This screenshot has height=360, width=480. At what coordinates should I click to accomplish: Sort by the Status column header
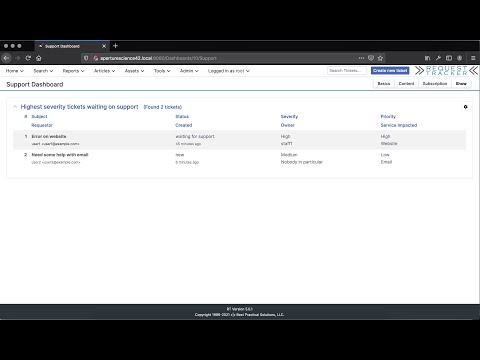[182, 116]
